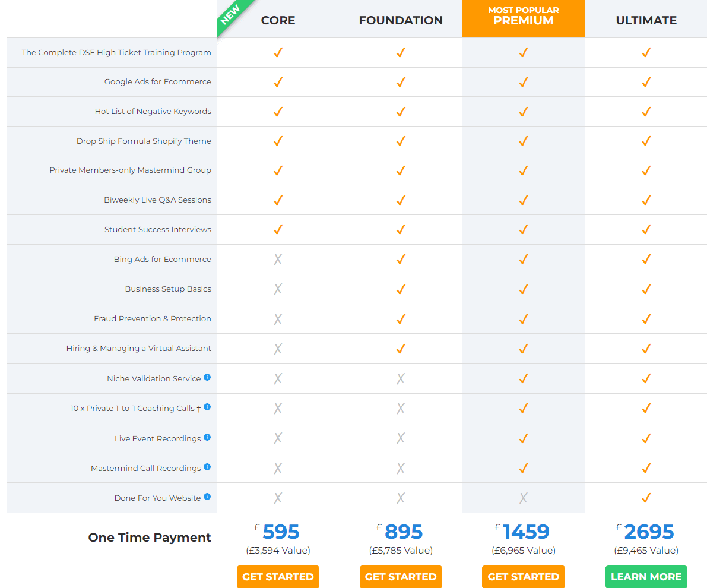
Task: Click Get Started under £895 Foundation plan
Action: click(x=401, y=577)
